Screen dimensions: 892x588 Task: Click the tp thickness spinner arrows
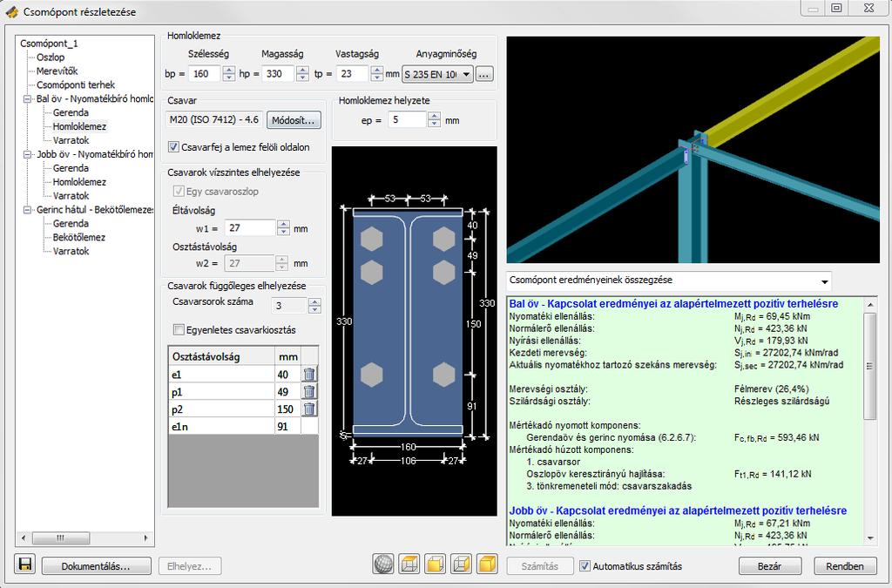point(376,73)
